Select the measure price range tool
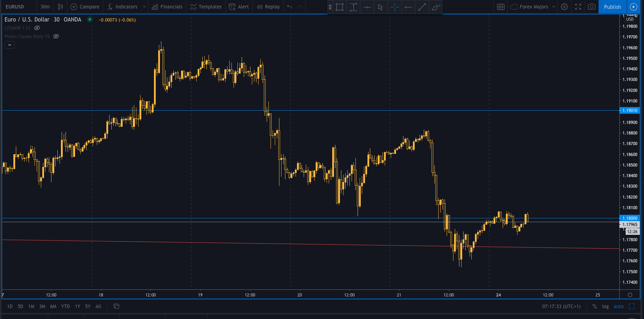This screenshot has width=644, height=319. tap(353, 7)
